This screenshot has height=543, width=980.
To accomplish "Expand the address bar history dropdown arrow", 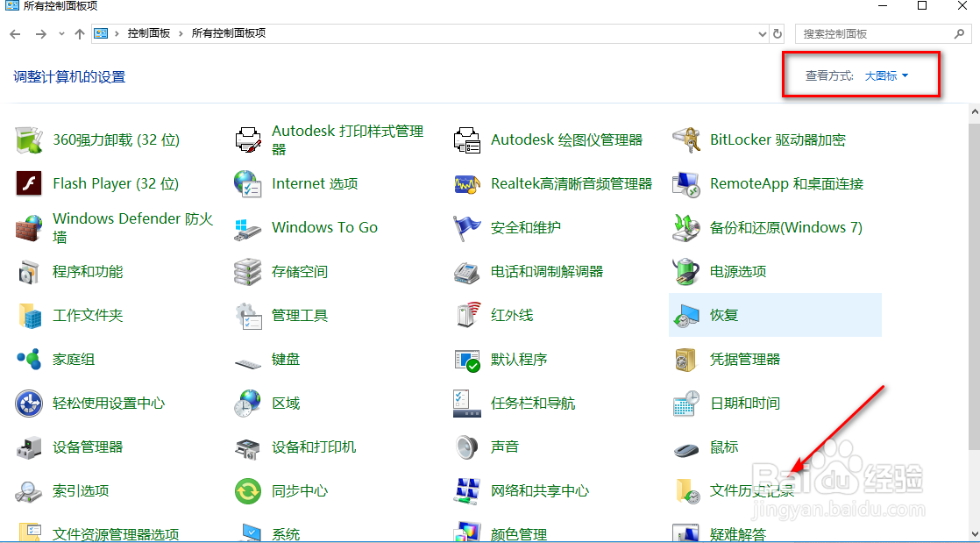I will coord(763,34).
